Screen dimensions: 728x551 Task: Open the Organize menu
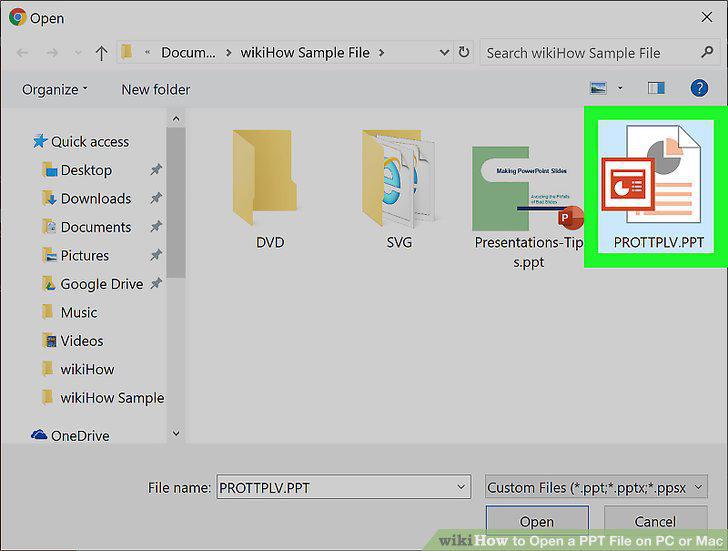coord(54,89)
